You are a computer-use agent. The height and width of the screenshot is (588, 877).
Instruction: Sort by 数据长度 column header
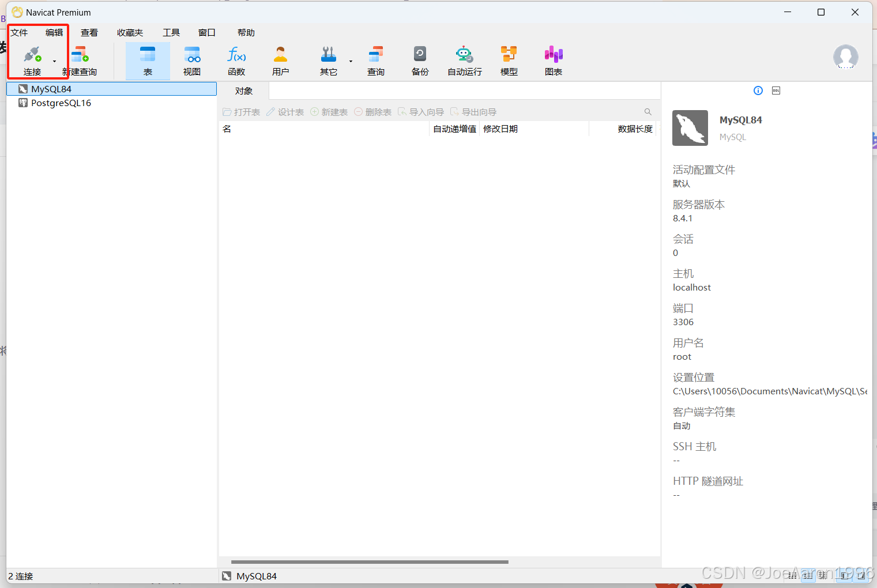[x=623, y=129]
